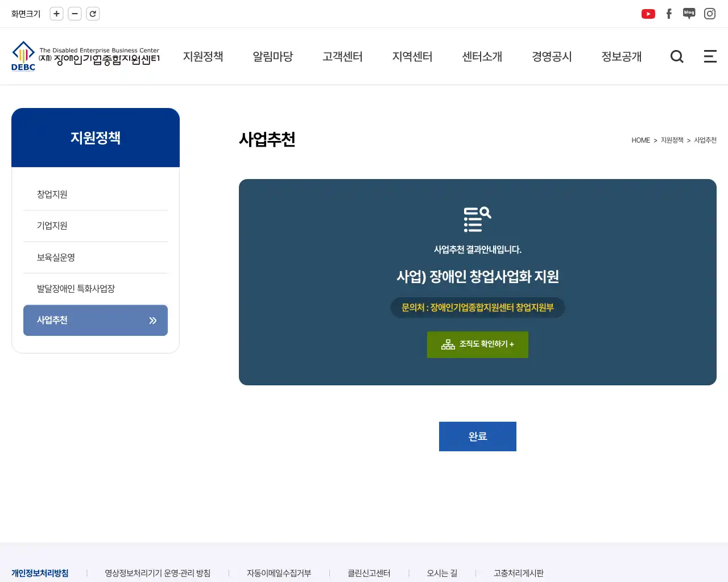Screen dimensions: 728x582
Task: Open the YouTube channel icon
Action: tap(648, 14)
